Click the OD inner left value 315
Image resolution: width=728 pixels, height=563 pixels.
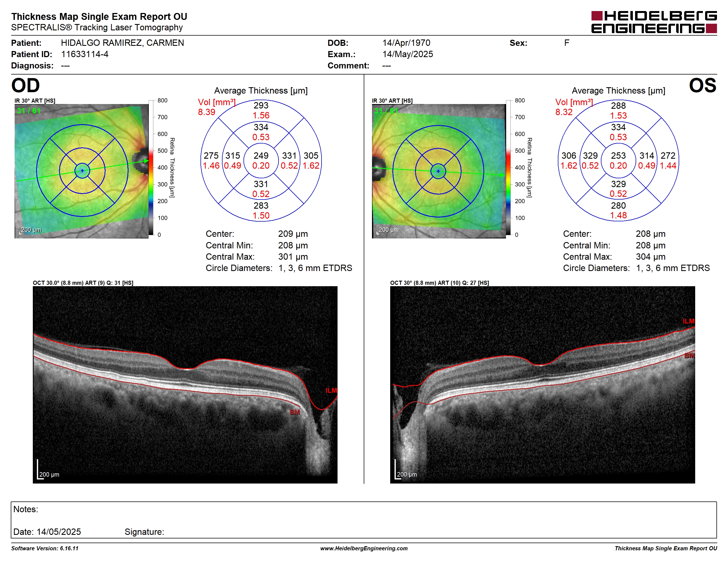233,155
